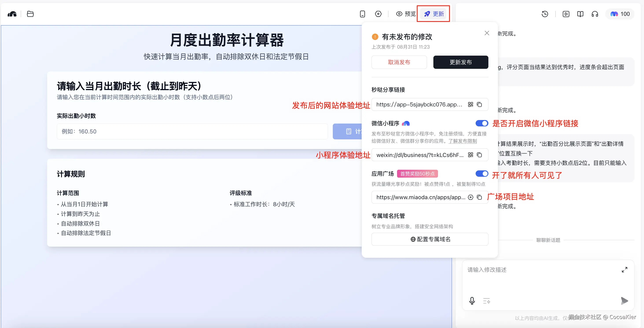Screen dimensions: 644x328
Task: Toggle the 微信小程序 publish switch
Action: click(482, 123)
